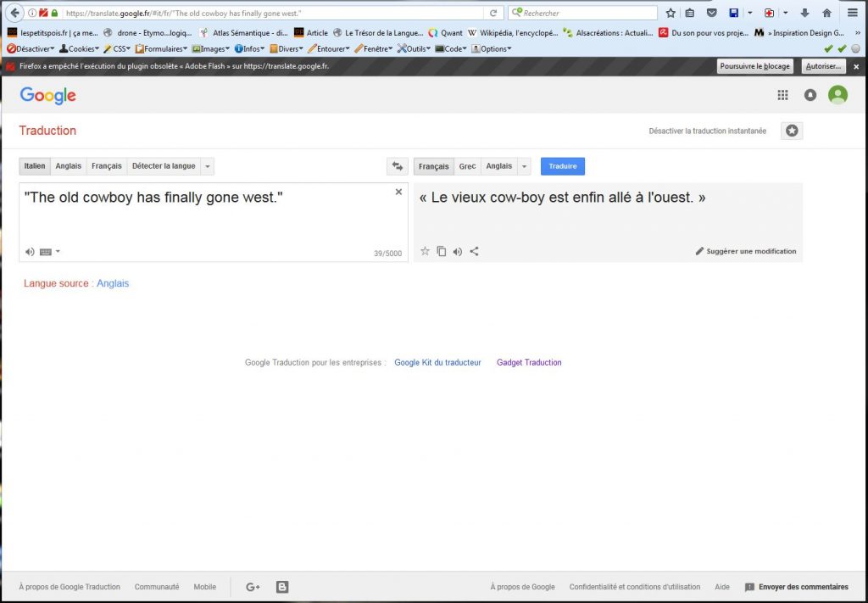This screenshot has width=868, height=603.
Task: Click the Autoriser button for Flash
Action: (822, 66)
